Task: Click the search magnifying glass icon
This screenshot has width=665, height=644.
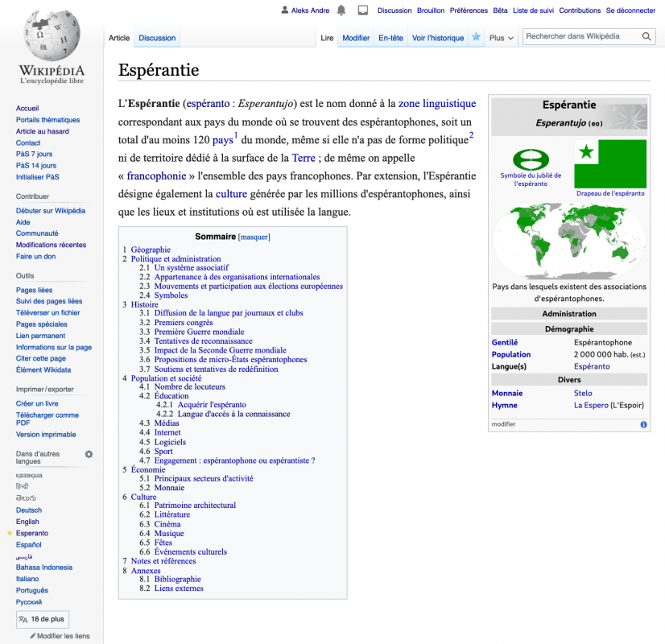Action: pyautogui.click(x=646, y=36)
